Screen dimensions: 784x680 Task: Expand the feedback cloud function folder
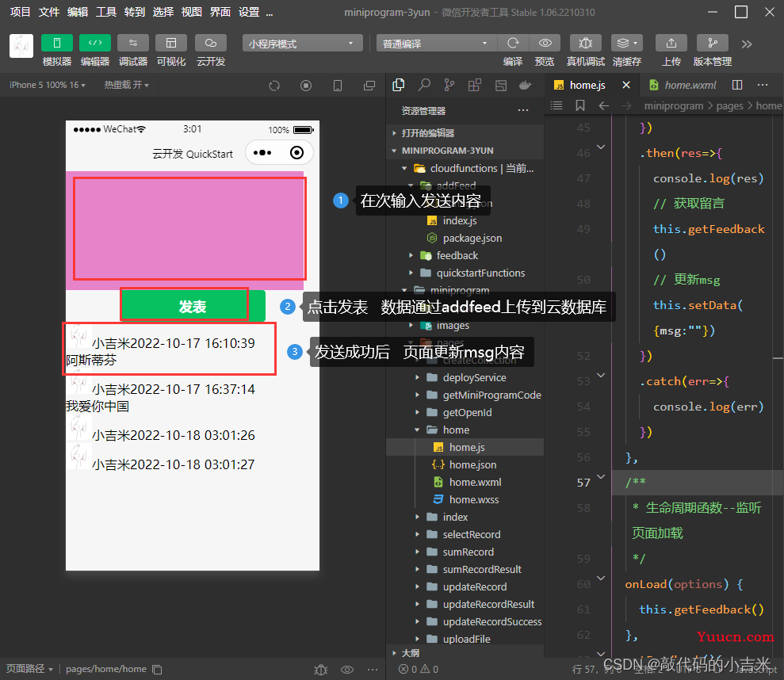tap(457, 255)
